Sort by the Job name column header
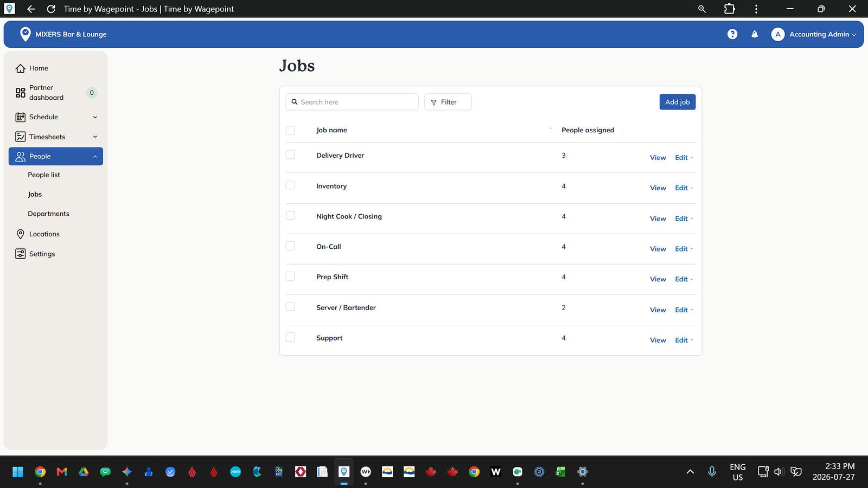Screen dimensions: 868x488 pyautogui.click(x=331, y=130)
